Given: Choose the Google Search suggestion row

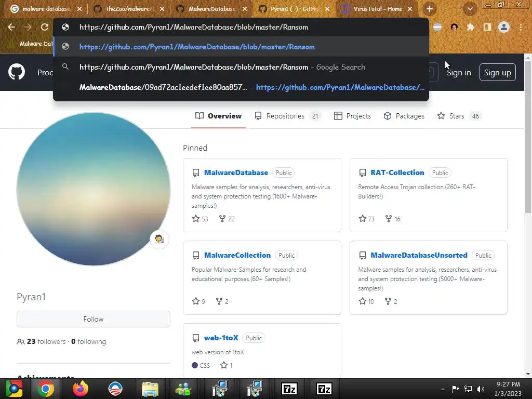Looking at the screenshot, I should click(x=241, y=67).
